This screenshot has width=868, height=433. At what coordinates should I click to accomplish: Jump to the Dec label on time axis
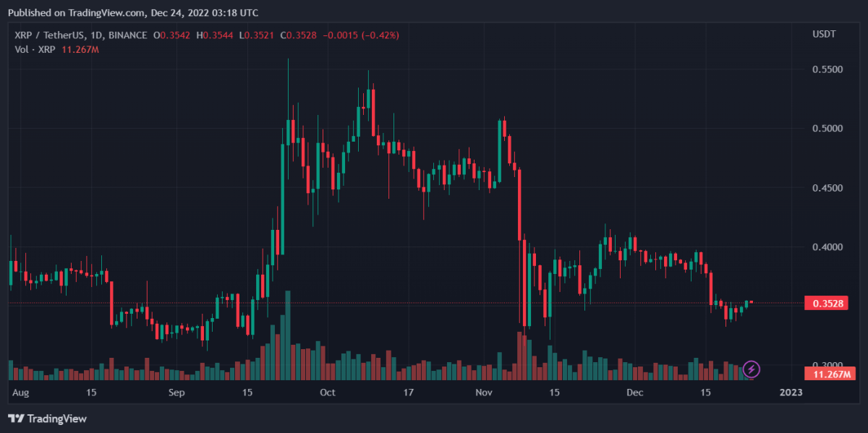[635, 393]
